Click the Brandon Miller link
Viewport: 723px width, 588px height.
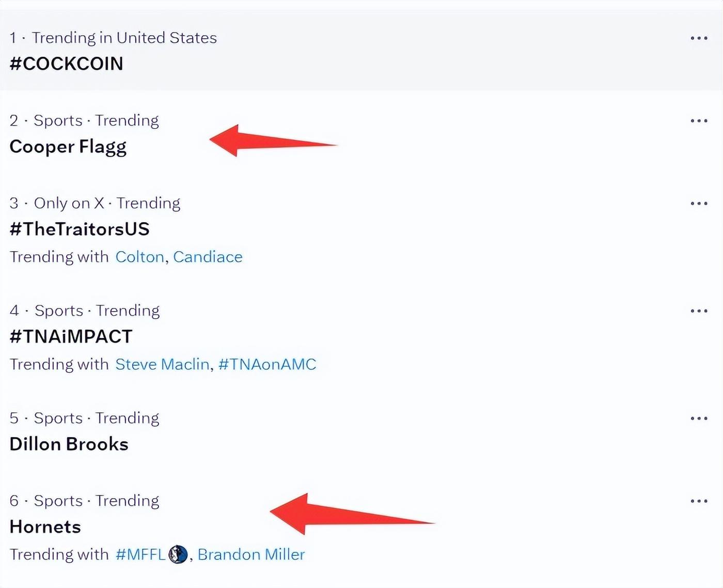pos(251,554)
